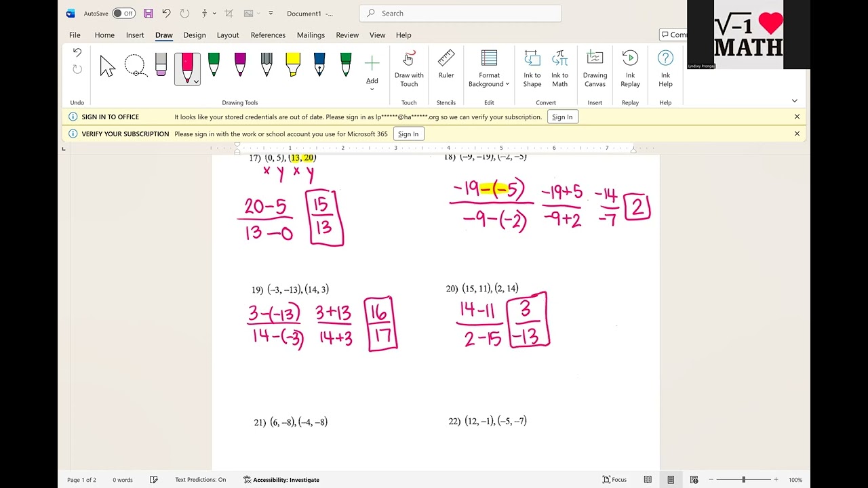Viewport: 868px width, 488px height.
Task: Click Undo in the title bar
Action: [x=166, y=14]
